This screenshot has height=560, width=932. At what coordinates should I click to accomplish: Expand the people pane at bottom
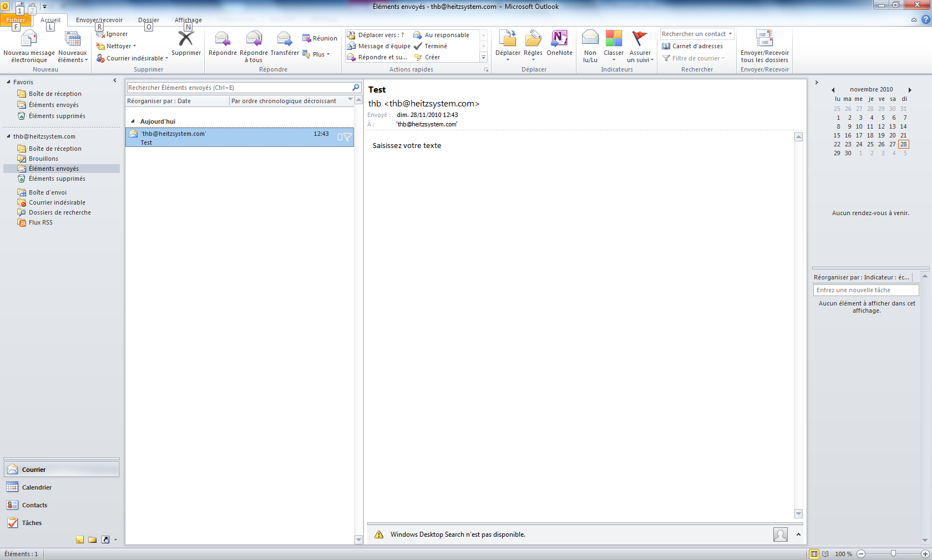click(798, 534)
